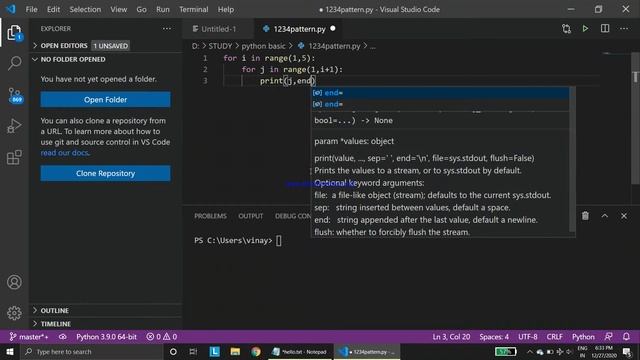Open the Manage gear icon
This screenshot has height=360, width=640.
tap(14, 313)
